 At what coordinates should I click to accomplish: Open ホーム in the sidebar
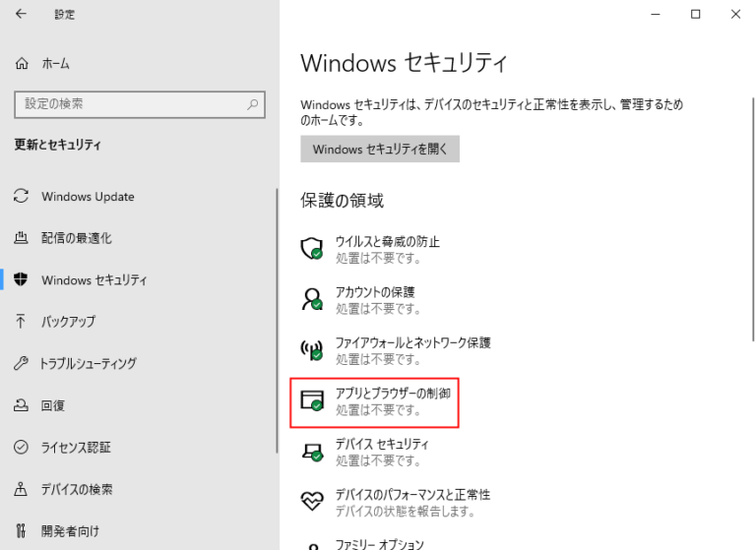pos(55,64)
